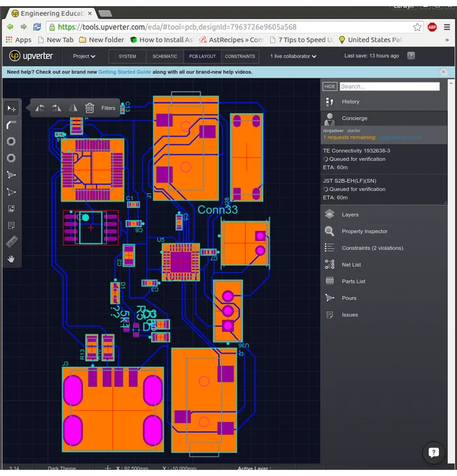
Task: Delete selection with the trash icon
Action: pyautogui.click(x=90, y=108)
